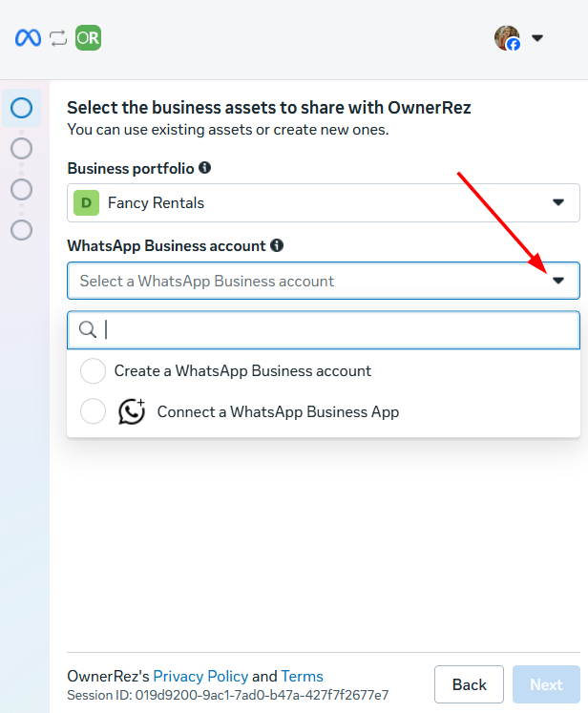The height and width of the screenshot is (713, 588).
Task: Click the search field in the dropdown list
Action: [x=324, y=329]
